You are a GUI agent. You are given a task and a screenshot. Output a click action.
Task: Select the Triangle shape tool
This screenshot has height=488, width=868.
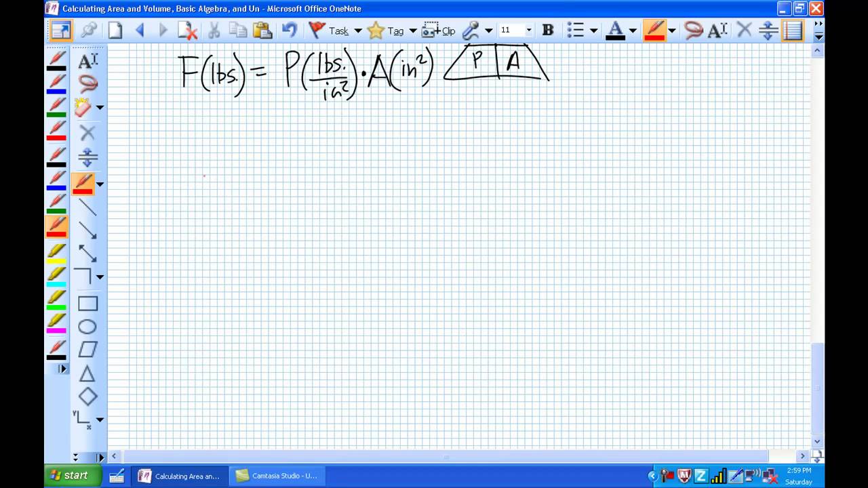[87, 373]
